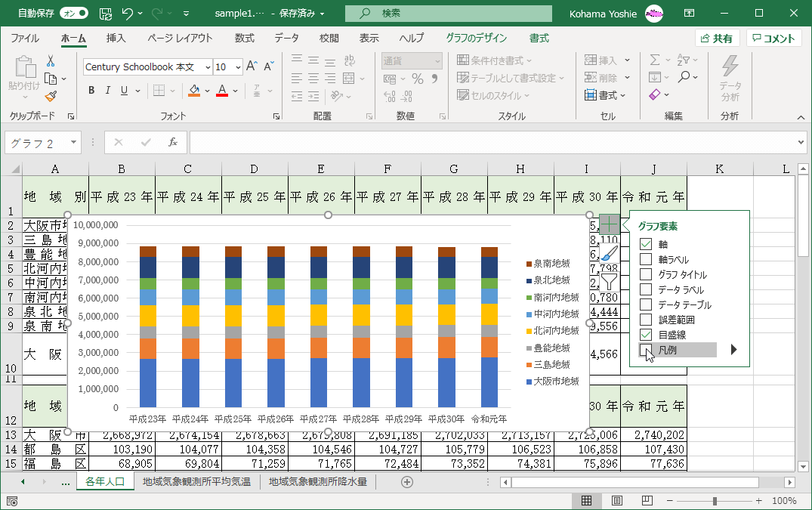The height and width of the screenshot is (510, 812).
Task: Click the font color red swatch button
Action: (x=221, y=91)
